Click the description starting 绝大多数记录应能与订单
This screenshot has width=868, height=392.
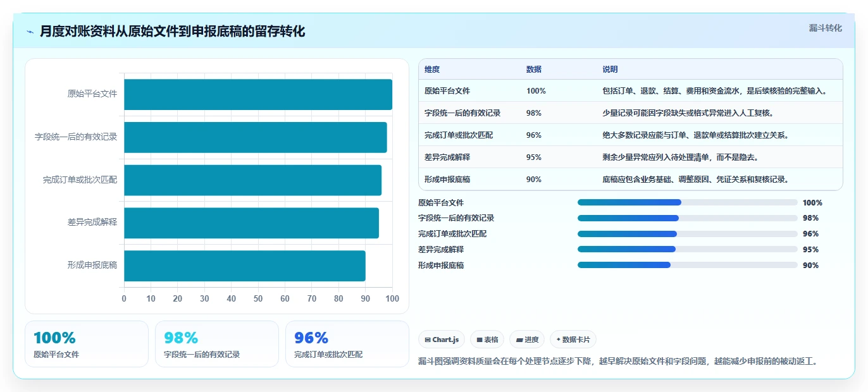point(695,135)
